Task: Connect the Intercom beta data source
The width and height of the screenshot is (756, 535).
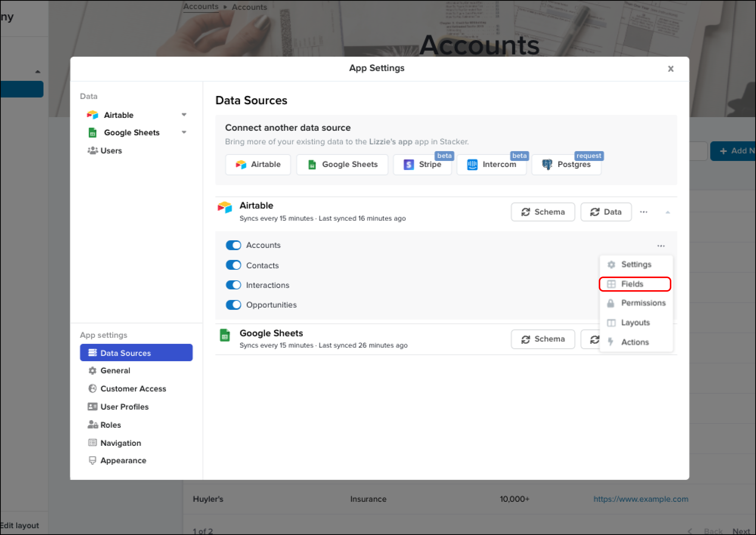Action: pyautogui.click(x=491, y=164)
